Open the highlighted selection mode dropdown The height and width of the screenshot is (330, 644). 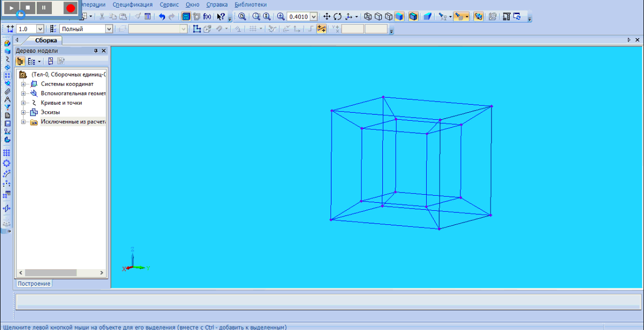click(467, 17)
